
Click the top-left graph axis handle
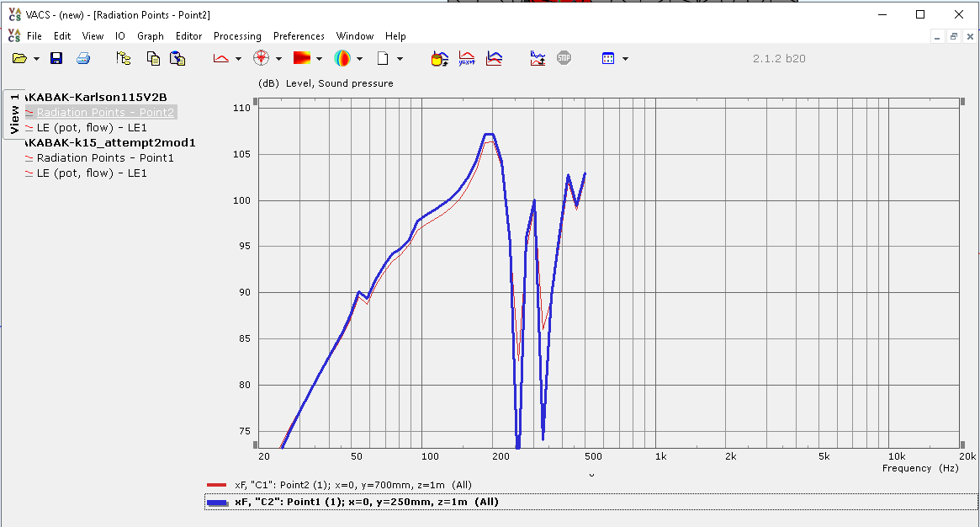(x=255, y=101)
